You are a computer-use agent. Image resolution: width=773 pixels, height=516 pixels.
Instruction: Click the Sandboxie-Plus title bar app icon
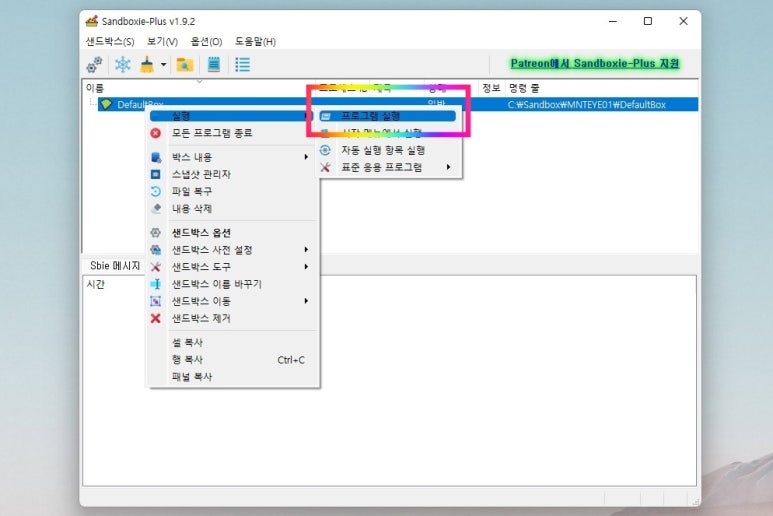[x=92, y=21]
